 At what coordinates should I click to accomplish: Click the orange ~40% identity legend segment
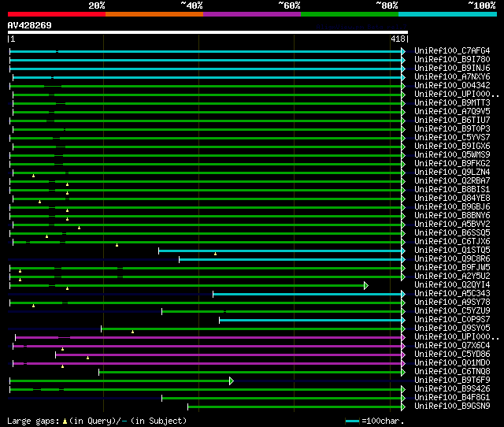pyautogui.click(x=154, y=14)
